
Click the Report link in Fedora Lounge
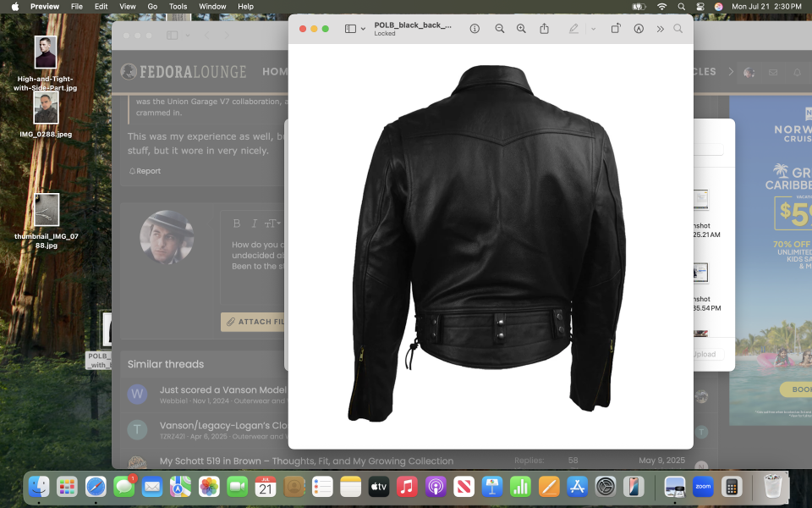pyautogui.click(x=145, y=171)
